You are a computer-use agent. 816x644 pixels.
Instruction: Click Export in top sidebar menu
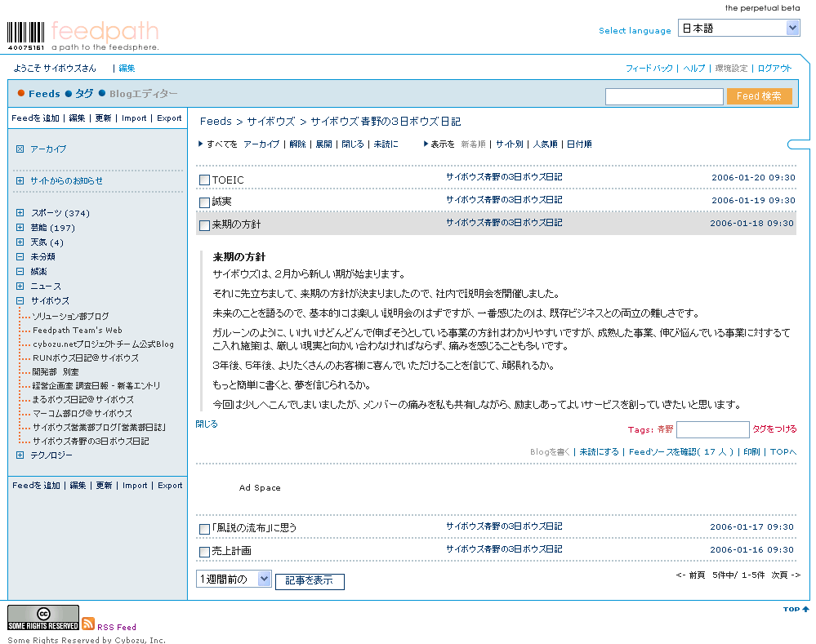(x=170, y=118)
